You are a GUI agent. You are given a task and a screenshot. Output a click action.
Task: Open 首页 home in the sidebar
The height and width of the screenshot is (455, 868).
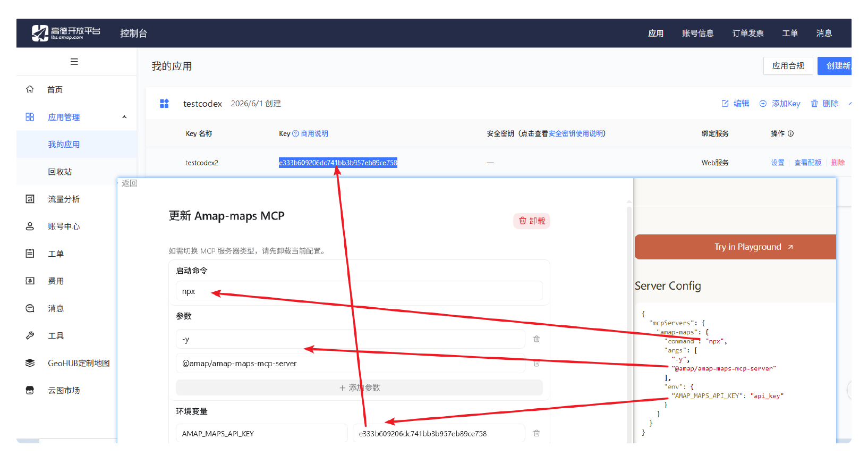click(x=55, y=89)
